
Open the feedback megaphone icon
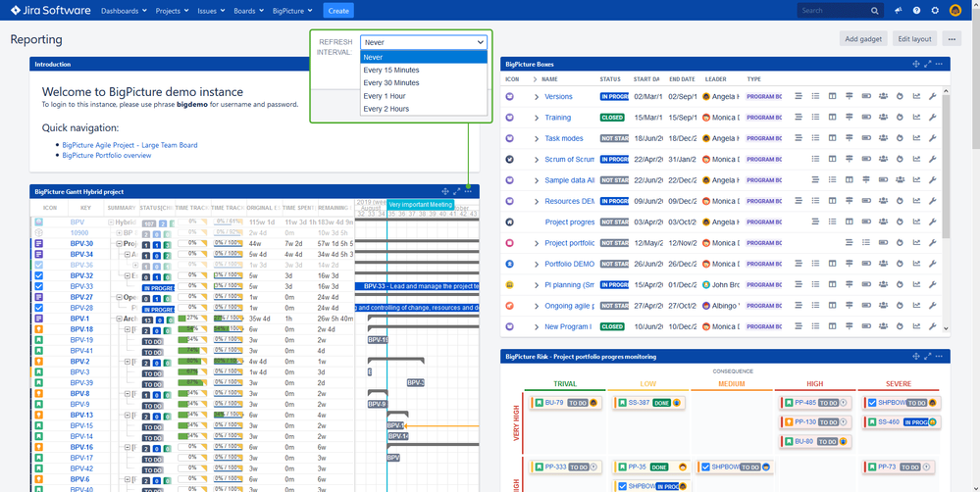coord(899,11)
